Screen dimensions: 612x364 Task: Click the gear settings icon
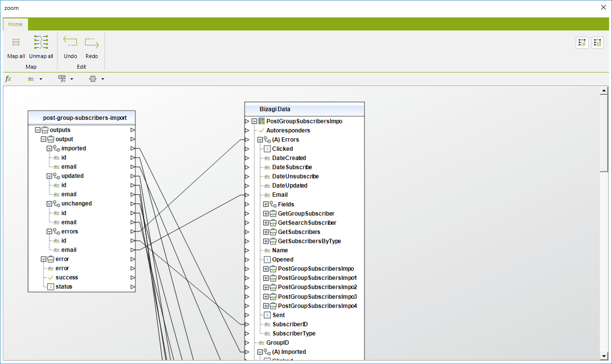(93, 79)
